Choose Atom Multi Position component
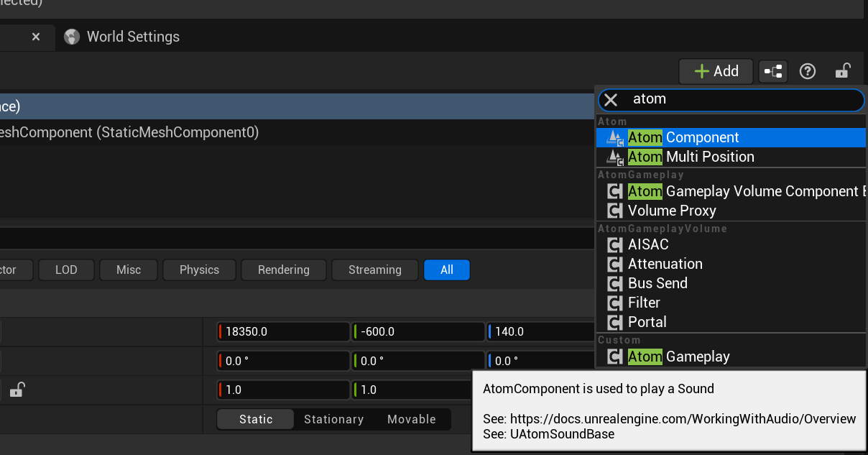Image resolution: width=868 pixels, height=455 pixels. click(731, 157)
